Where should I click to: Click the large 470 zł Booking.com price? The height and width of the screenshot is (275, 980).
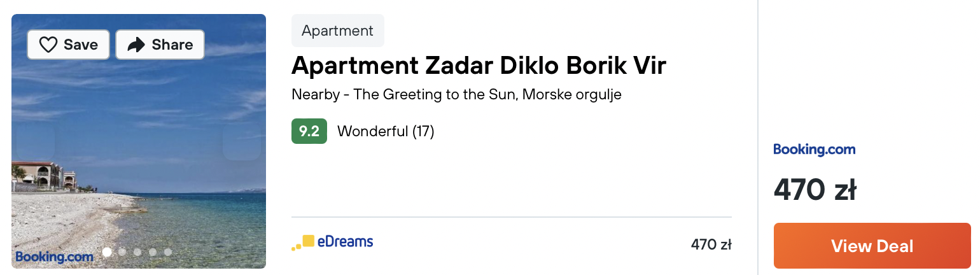(815, 190)
